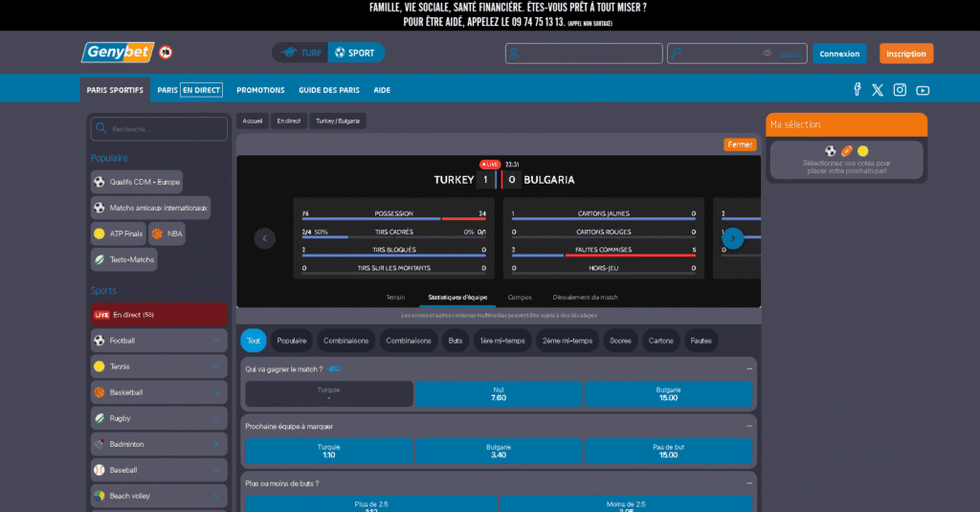Select the 1ère mi-temps market filter

click(x=502, y=341)
